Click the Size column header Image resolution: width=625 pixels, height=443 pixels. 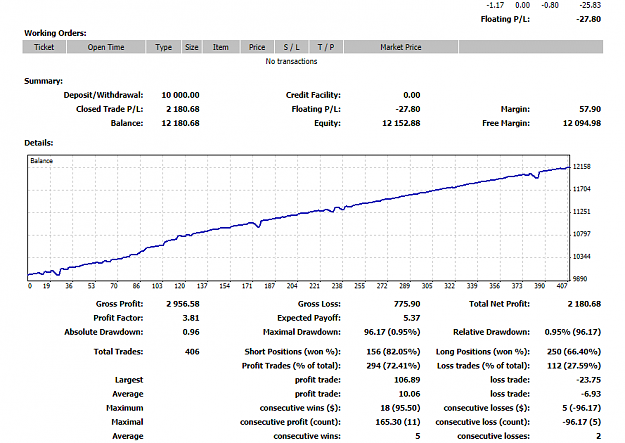coord(192,47)
